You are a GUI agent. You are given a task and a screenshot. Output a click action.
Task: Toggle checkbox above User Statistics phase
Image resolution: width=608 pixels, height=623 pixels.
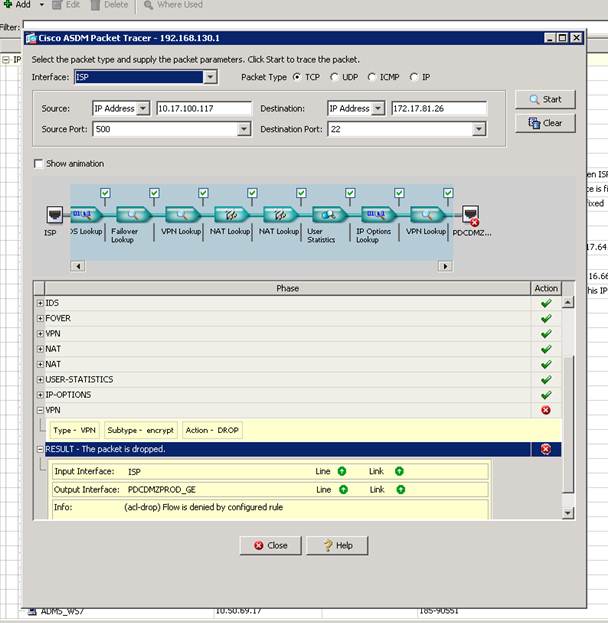350,193
